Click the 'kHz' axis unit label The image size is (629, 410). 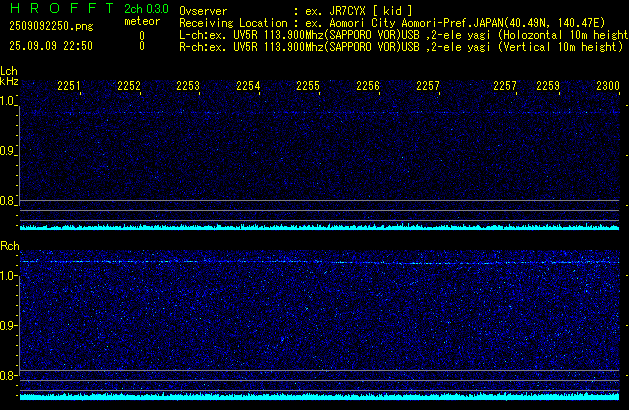pyautogui.click(x=9, y=81)
